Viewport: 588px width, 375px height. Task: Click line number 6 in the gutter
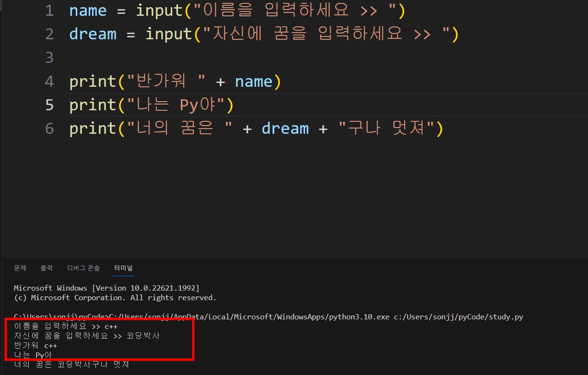[49, 129]
